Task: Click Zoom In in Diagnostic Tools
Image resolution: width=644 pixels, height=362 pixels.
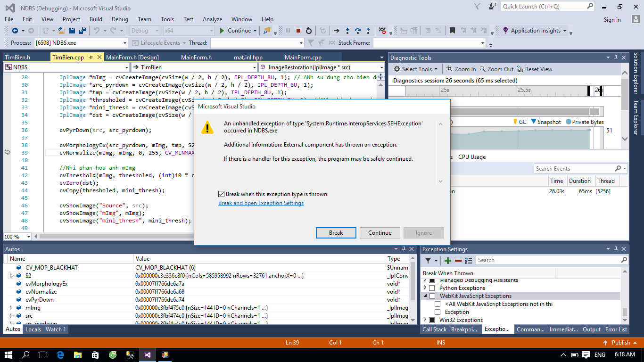Action: click(461, 69)
